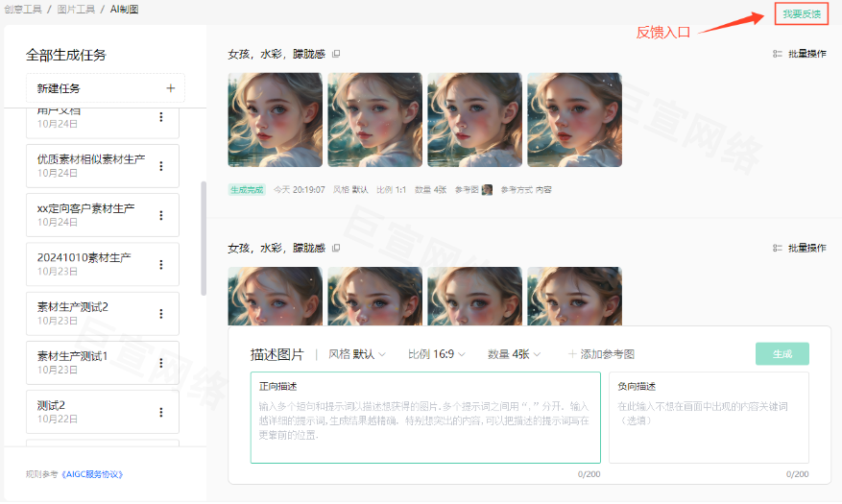Open the 《AIGC服务协议》 link

[x=92, y=474]
